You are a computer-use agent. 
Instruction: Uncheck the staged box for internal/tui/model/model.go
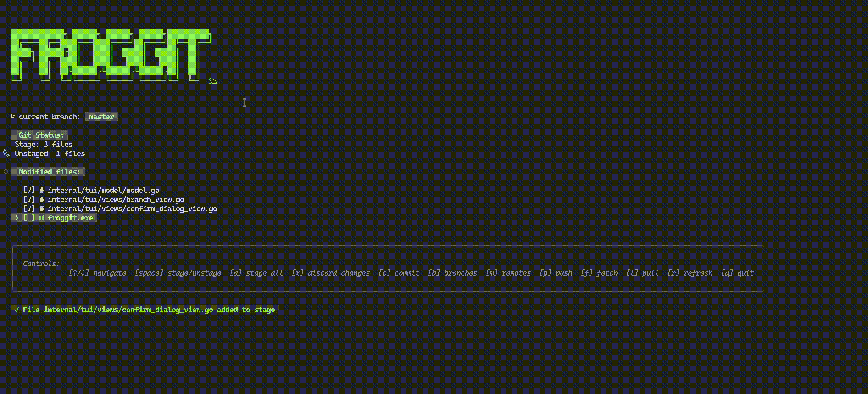[29, 190]
